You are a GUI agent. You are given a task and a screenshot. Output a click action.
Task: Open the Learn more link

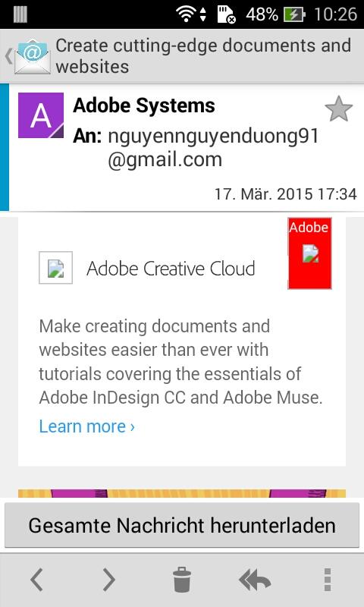pos(87,426)
